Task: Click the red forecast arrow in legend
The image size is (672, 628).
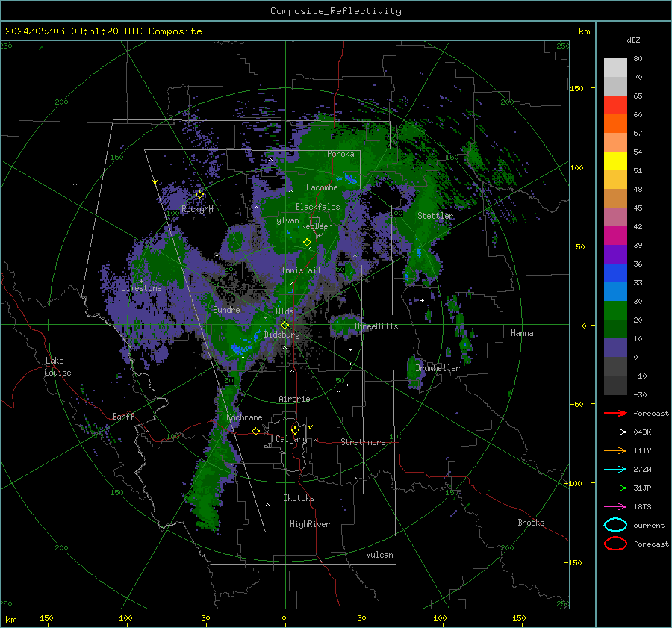Action: [615, 413]
